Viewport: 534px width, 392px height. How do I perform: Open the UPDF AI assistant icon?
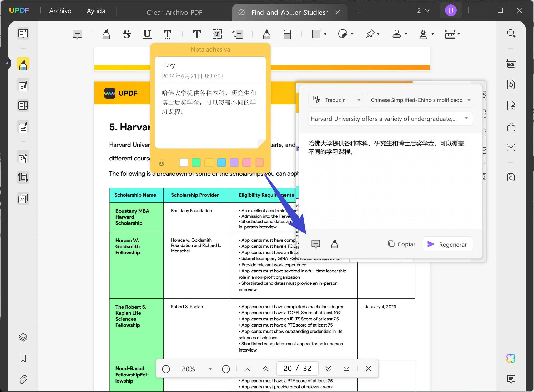[x=511, y=358]
